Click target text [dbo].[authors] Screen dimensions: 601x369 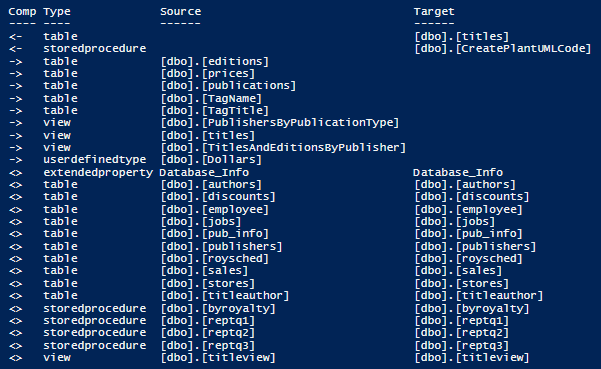pyautogui.click(x=465, y=185)
